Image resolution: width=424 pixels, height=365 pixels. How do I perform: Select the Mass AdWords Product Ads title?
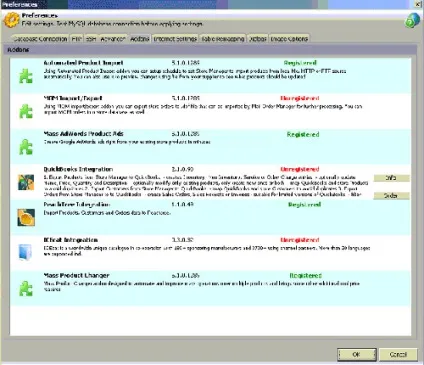pos(83,134)
